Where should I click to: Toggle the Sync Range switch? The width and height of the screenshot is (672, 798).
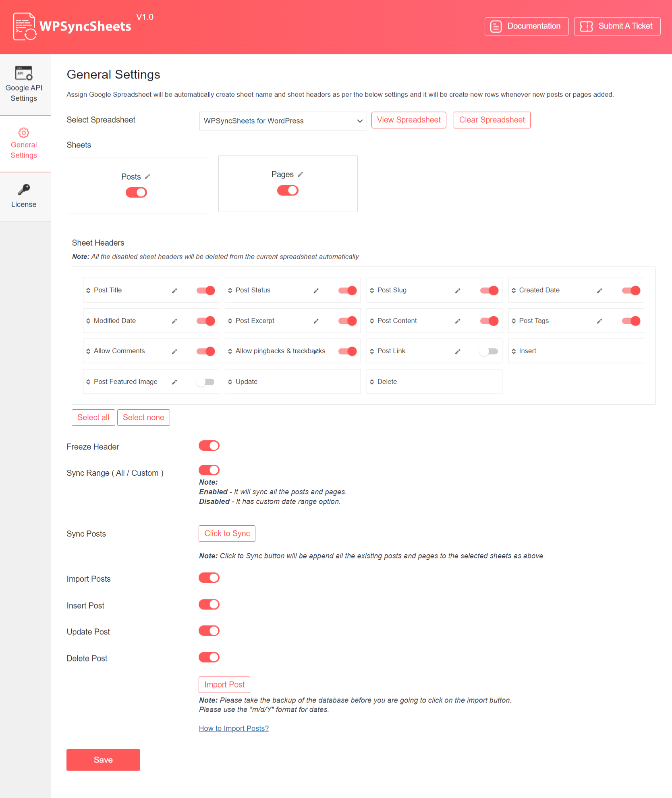pyautogui.click(x=209, y=470)
